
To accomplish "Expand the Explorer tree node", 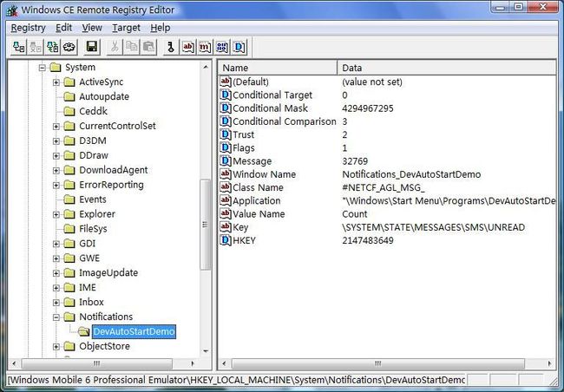I will tap(56, 214).
